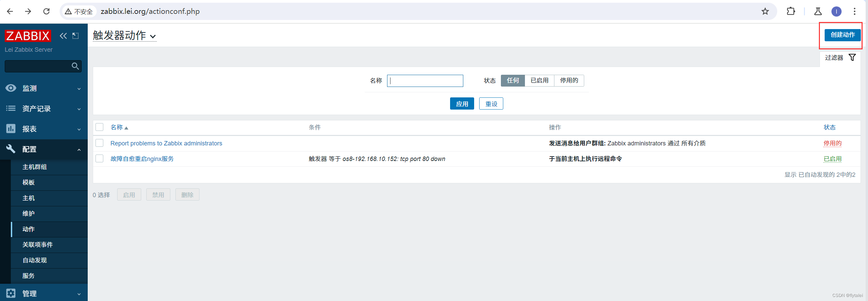
Task: Open browser extensions puzzle icon
Action: [791, 11]
